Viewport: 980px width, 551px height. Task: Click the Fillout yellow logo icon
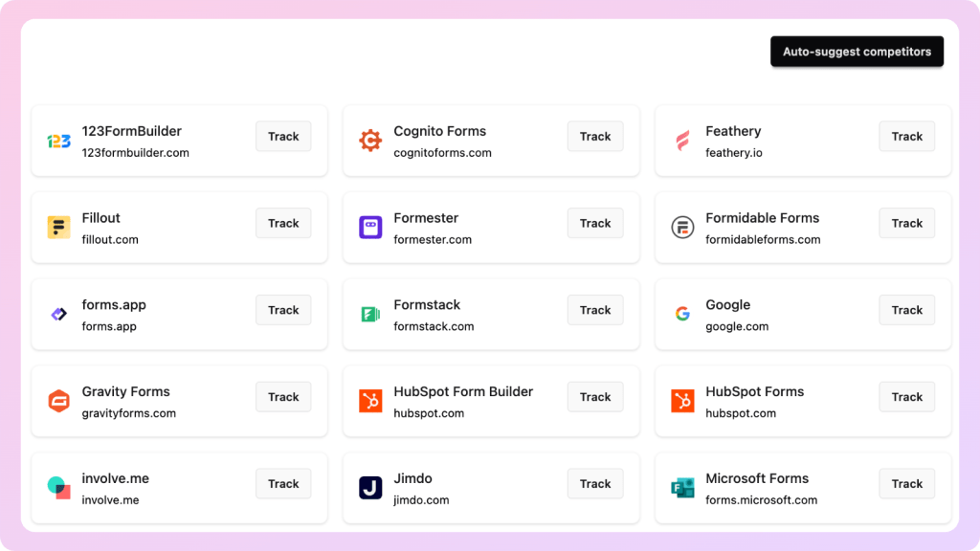[x=58, y=228]
